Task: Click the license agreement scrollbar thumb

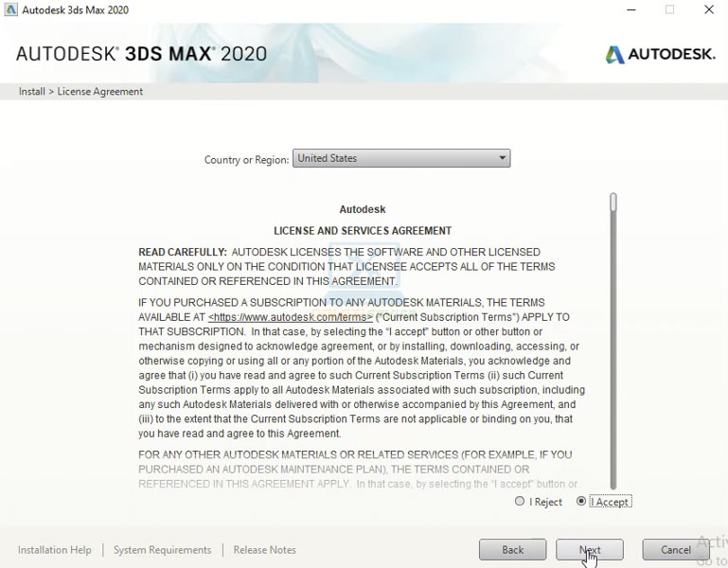Action: pos(613,203)
